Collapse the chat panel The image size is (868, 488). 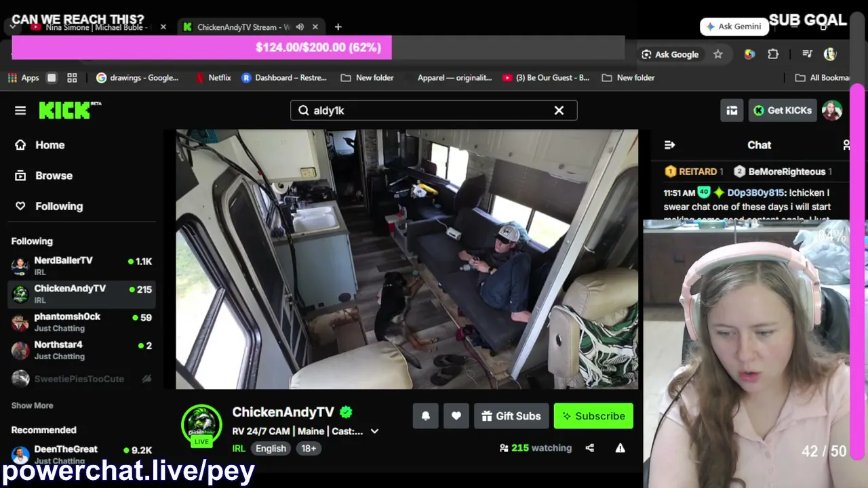(x=670, y=145)
